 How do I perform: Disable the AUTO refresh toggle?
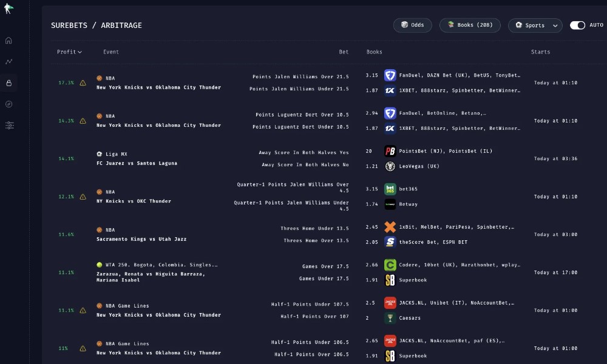coord(577,25)
